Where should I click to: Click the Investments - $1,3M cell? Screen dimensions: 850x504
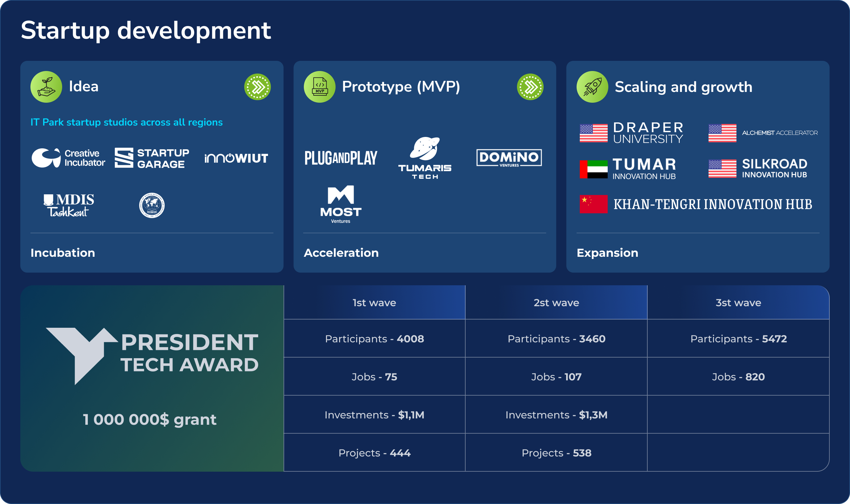pyautogui.click(x=557, y=415)
